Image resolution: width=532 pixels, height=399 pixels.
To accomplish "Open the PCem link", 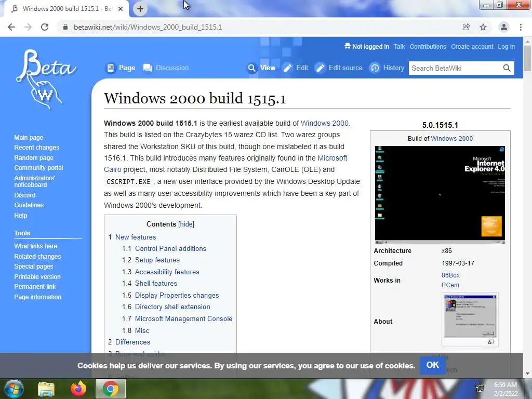I will point(450,285).
